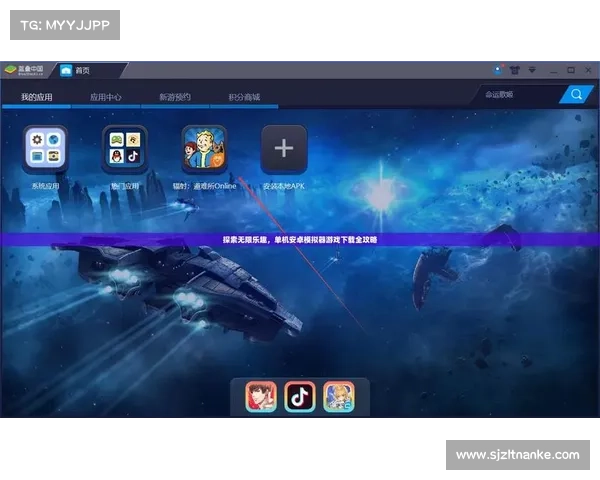The width and height of the screenshot is (600, 480).
Task: Click the blue search magnifier button
Action: pos(576,94)
